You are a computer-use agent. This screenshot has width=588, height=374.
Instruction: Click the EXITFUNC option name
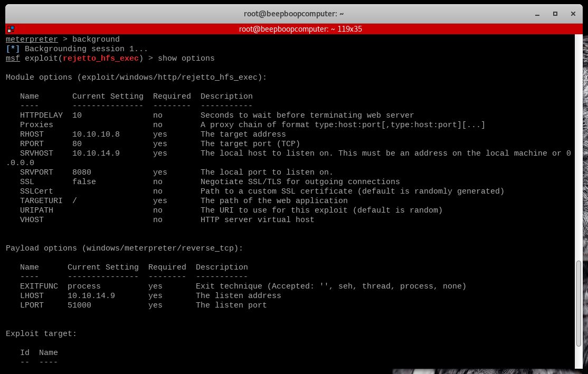click(x=39, y=286)
